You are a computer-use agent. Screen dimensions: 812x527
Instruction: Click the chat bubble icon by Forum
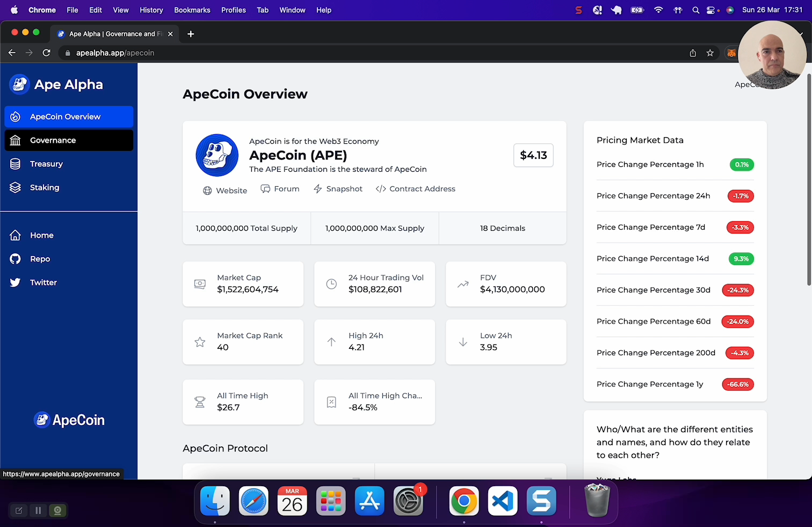pos(265,189)
